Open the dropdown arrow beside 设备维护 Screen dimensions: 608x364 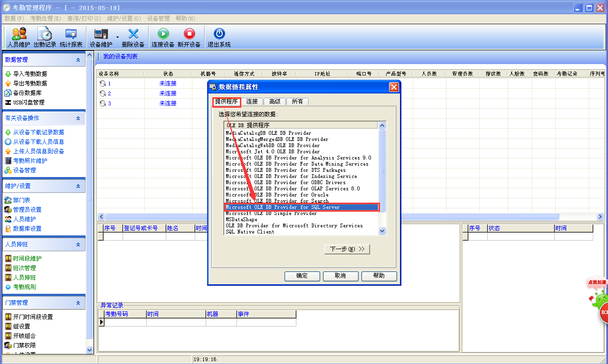pyautogui.click(x=117, y=37)
